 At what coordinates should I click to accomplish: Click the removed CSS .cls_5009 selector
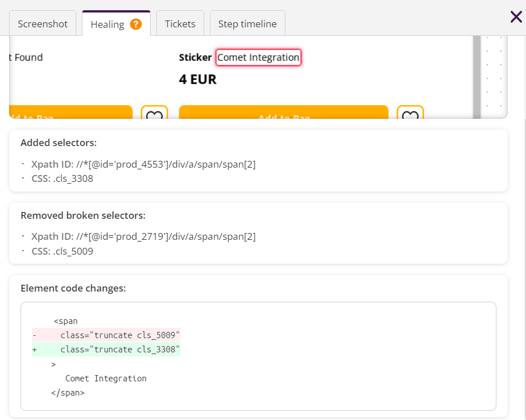point(63,251)
